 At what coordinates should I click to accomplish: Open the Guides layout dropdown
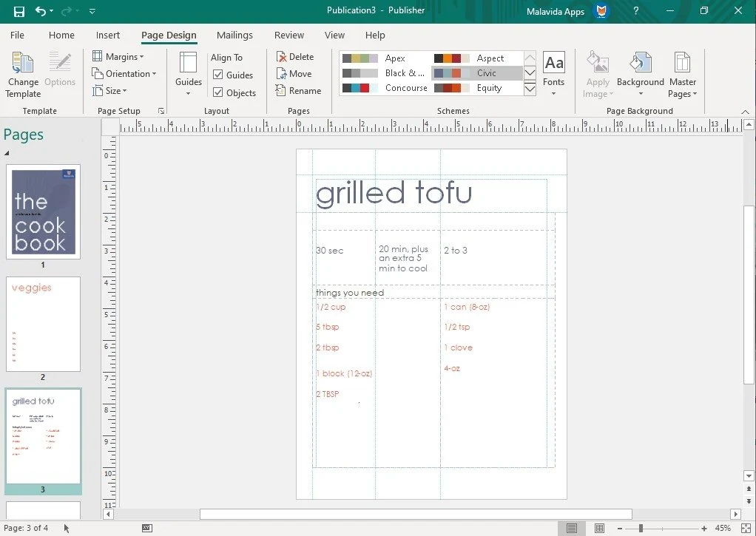coord(188,74)
